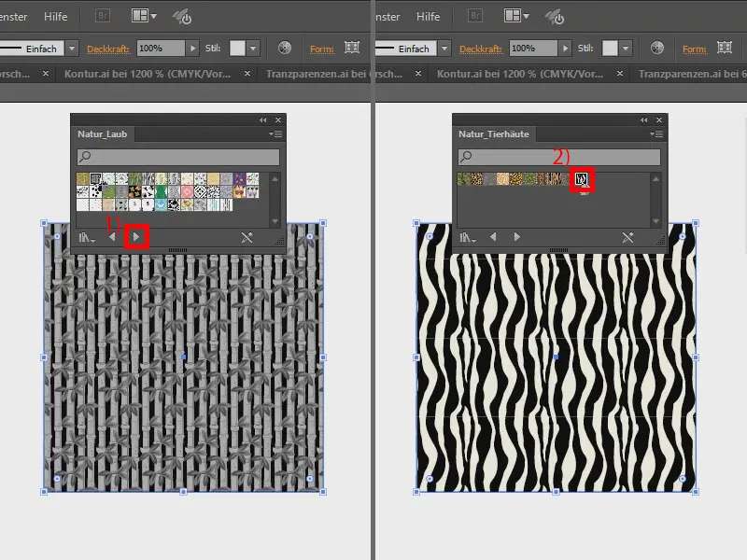Click transform icon beside Form, right window
Screen dimensions: 747x560
725,48
